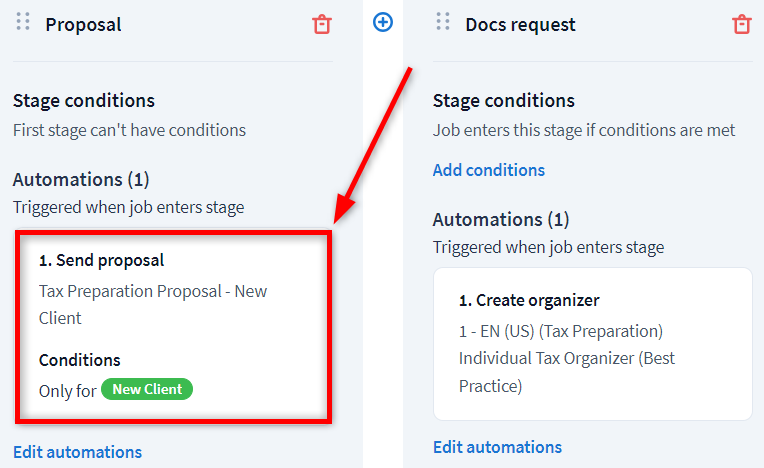Viewport: 764px width, 468px height.
Task: Click the green New Client tag
Action: (146, 390)
